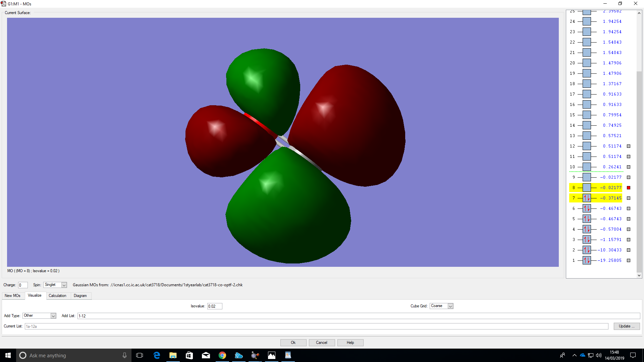Switch to the Calculation tab

57,296
